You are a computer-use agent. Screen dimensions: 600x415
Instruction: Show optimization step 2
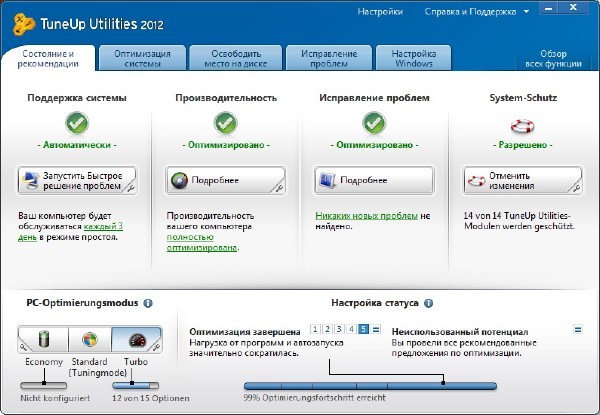click(x=327, y=329)
